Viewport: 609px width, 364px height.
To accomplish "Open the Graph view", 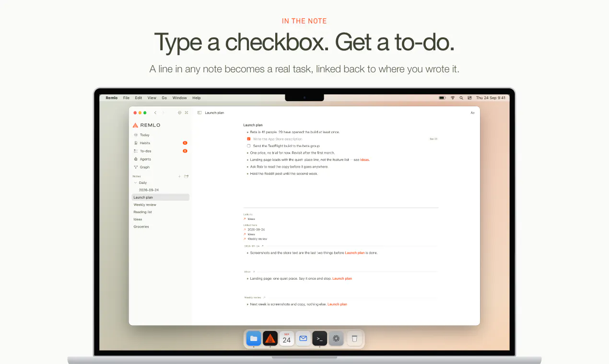I will 142,167.
